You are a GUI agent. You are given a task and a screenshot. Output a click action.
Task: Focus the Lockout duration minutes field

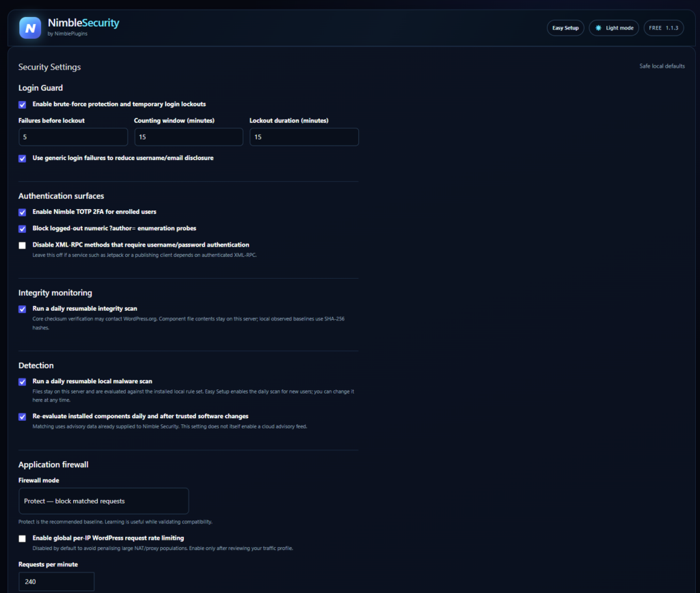(304, 137)
